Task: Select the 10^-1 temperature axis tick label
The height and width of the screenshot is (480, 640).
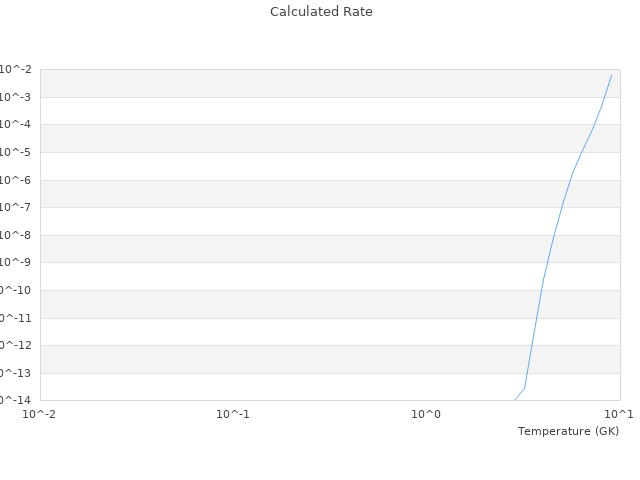Action: click(233, 414)
